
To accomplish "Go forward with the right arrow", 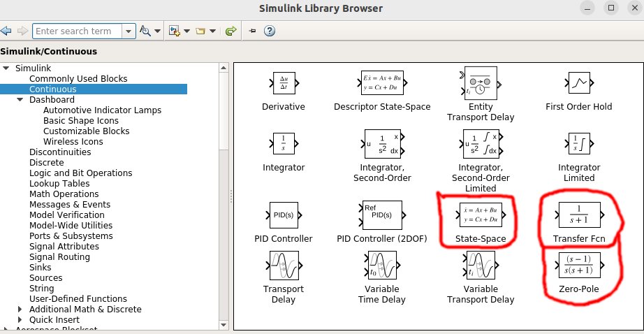I will click(22, 31).
